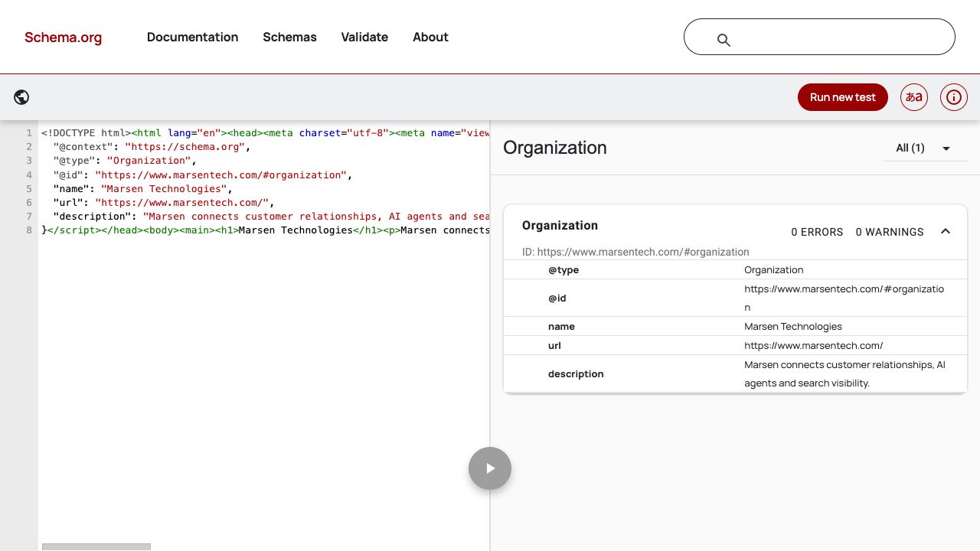Open the info circle icon
This screenshot has width=980, height=551.
954,97
